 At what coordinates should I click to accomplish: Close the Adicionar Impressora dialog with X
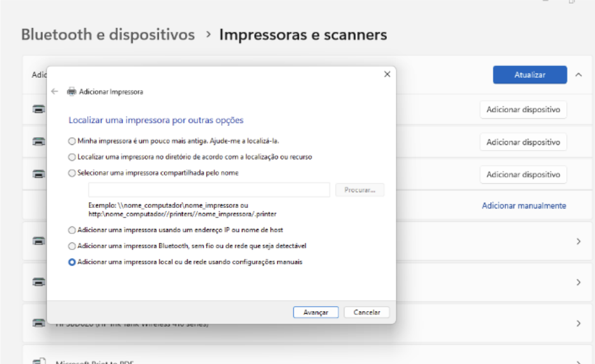coord(387,74)
